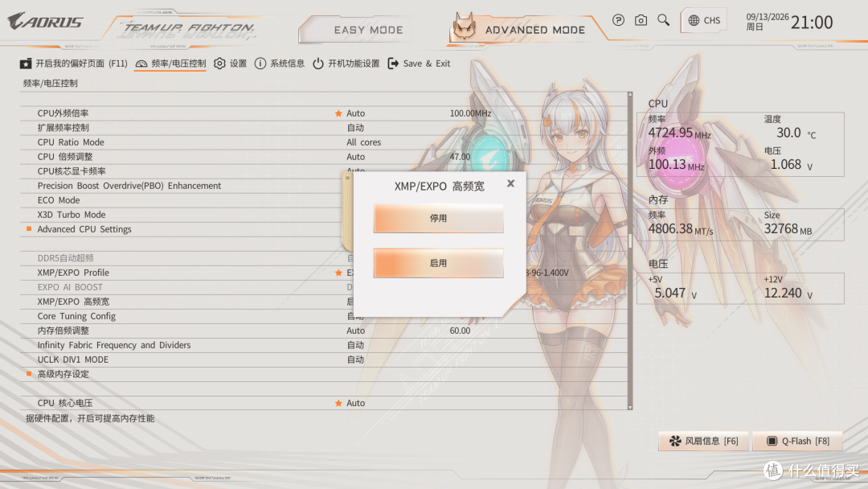868x489 pixels.
Task: Select the CPU 倍频调整 row
Action: point(324,157)
